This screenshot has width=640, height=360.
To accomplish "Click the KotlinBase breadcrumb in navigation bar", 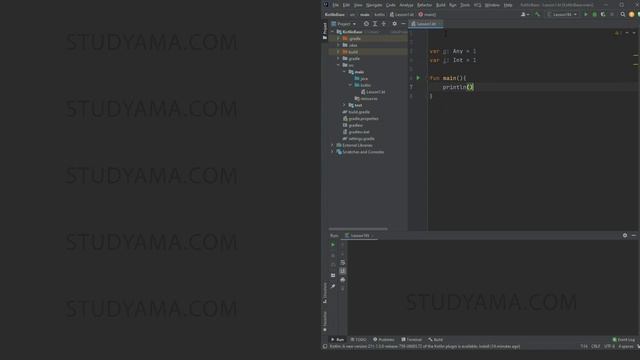I will 335,14.
